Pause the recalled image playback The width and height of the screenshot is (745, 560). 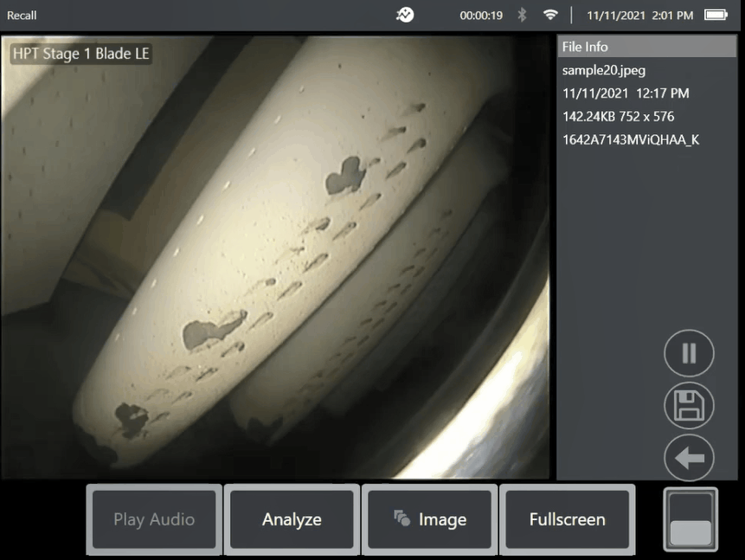[689, 353]
